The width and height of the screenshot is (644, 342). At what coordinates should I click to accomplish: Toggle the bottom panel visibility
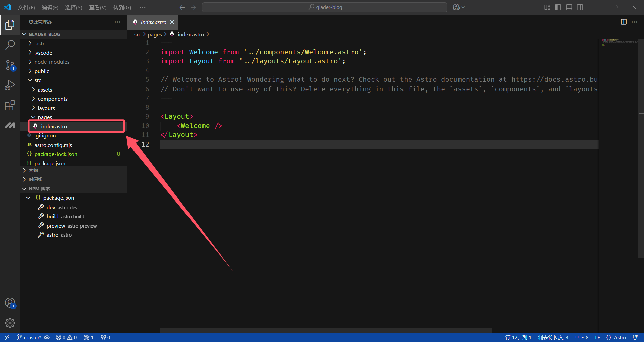pyautogui.click(x=569, y=7)
